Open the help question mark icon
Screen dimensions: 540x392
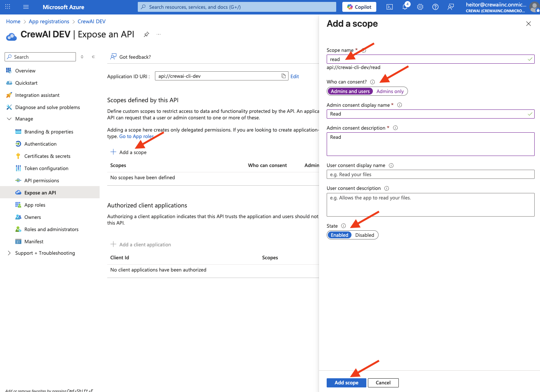pos(435,7)
